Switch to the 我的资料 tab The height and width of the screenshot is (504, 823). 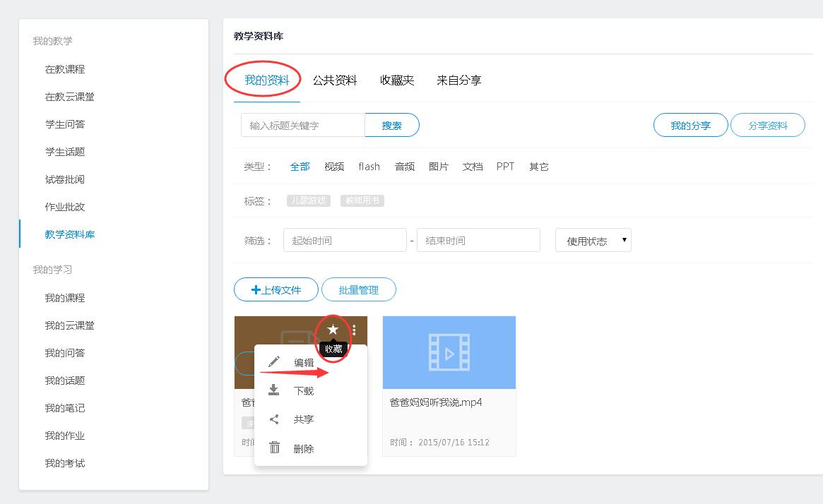[266, 80]
